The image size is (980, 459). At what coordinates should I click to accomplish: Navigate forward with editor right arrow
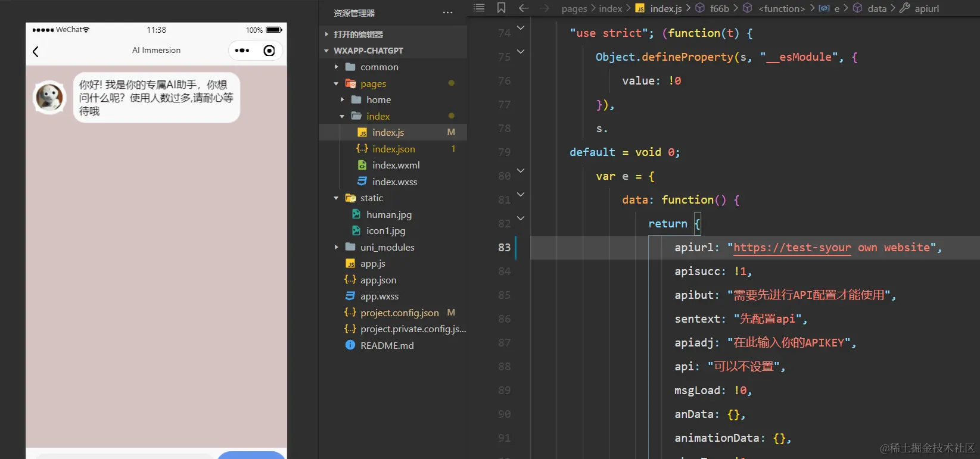pyautogui.click(x=545, y=8)
